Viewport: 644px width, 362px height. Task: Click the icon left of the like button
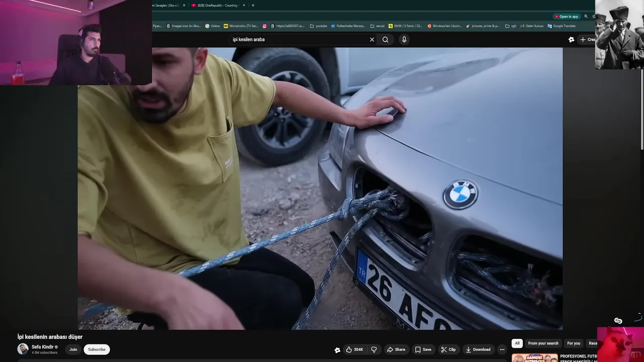[338, 350]
